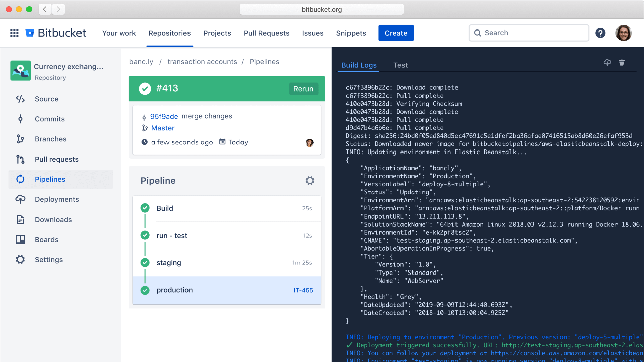Switch to the Test tab
This screenshot has width=644, height=362.
[x=400, y=65]
